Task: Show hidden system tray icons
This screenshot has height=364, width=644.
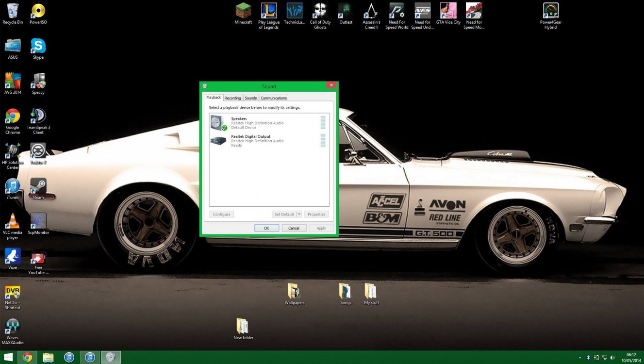Action: (580, 358)
